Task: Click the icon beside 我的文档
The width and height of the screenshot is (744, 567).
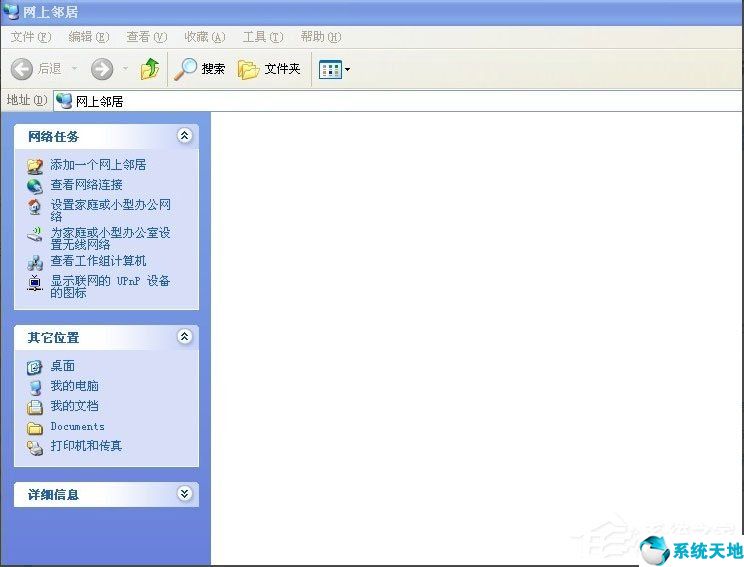Action: pyautogui.click(x=35, y=407)
